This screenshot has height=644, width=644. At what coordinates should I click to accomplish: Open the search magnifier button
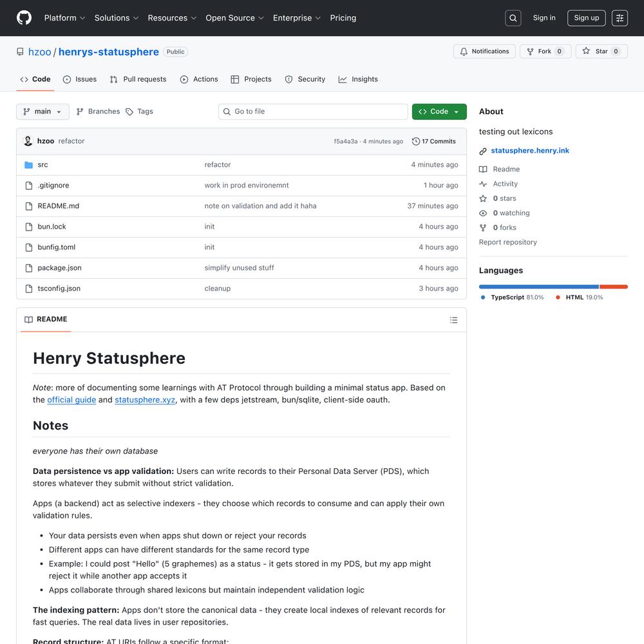513,18
